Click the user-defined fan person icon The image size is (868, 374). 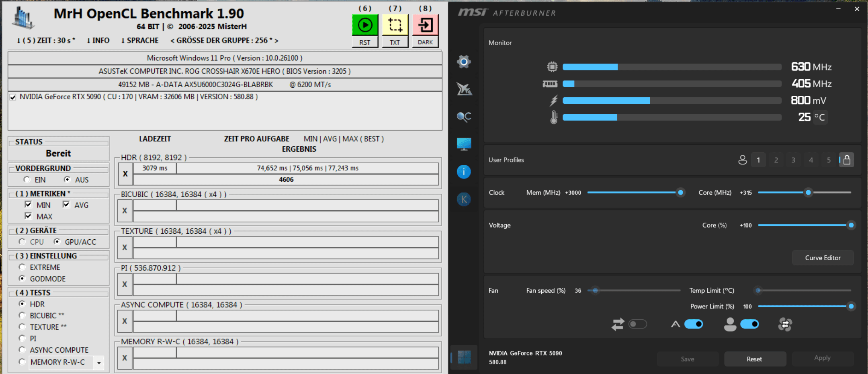tap(730, 324)
